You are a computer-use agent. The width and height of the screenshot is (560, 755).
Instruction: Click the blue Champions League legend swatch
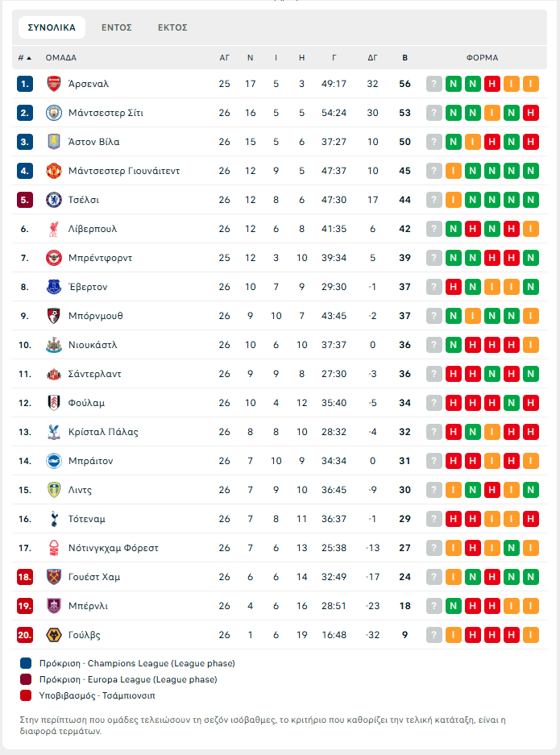pyautogui.click(x=26, y=664)
